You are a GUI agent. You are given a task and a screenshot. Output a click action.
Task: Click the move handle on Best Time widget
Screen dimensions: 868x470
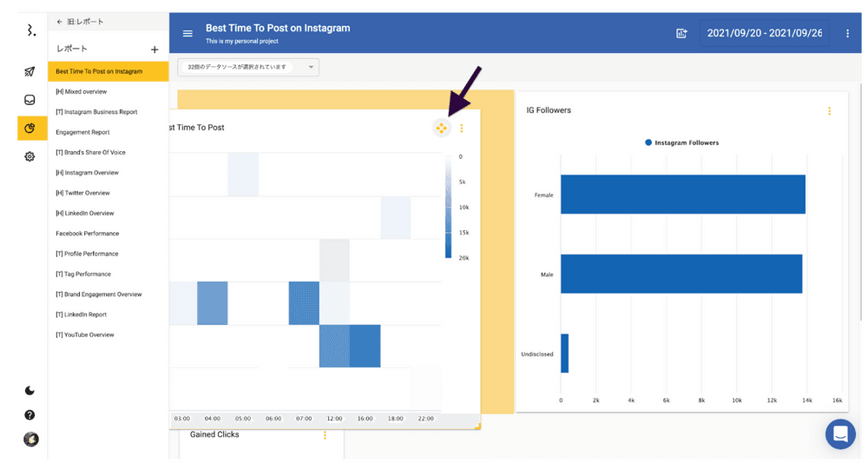442,129
